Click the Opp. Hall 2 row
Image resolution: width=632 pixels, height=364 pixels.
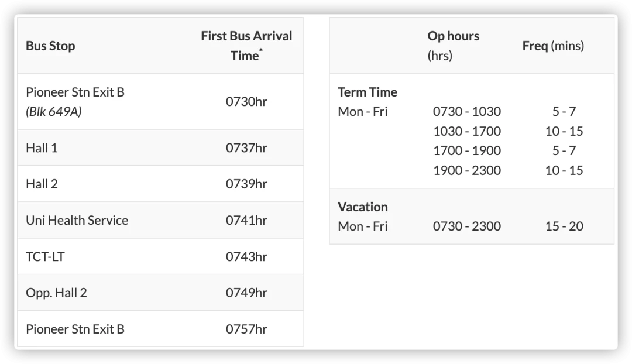click(160, 293)
